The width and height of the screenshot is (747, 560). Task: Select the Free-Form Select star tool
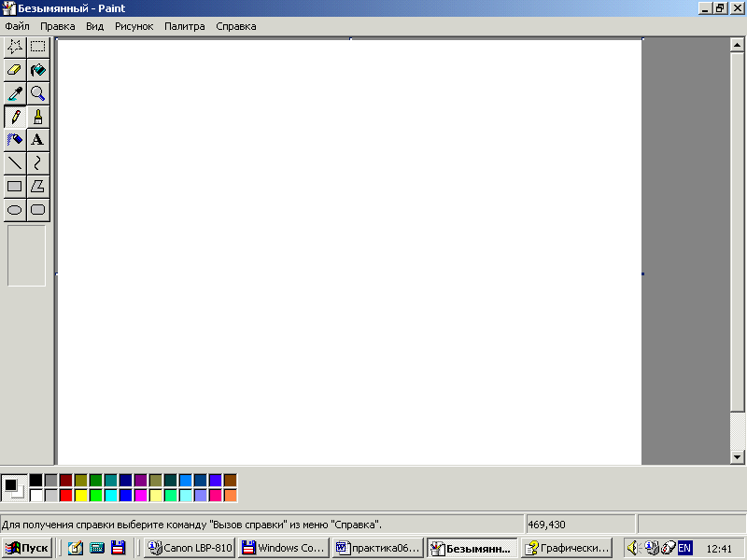coord(15,47)
